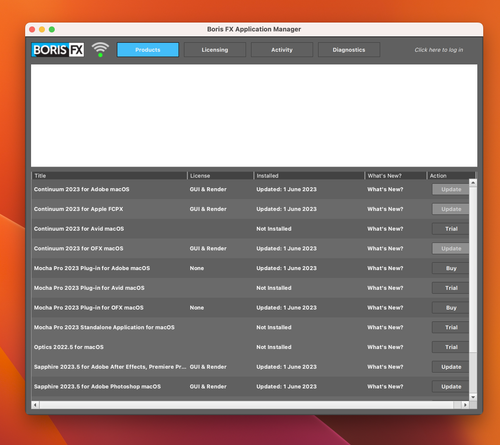
Task: Minimize the Application Manager window
Action: point(42,29)
